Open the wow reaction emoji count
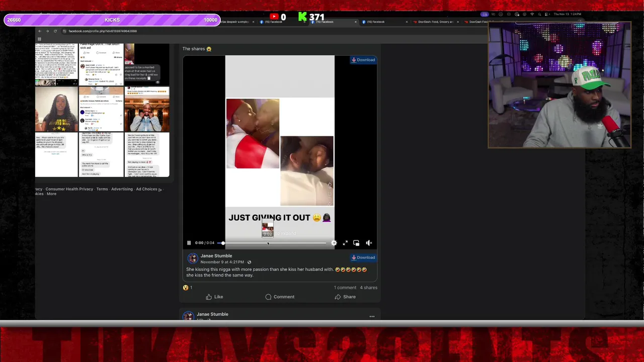 [x=188, y=288]
